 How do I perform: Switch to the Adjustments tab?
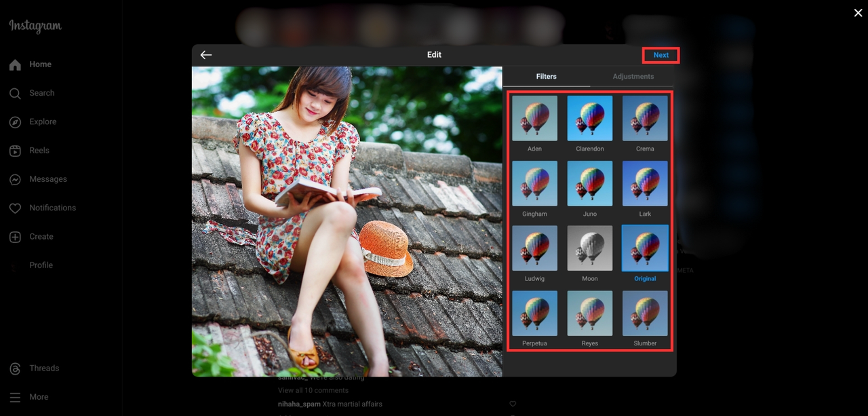(633, 77)
